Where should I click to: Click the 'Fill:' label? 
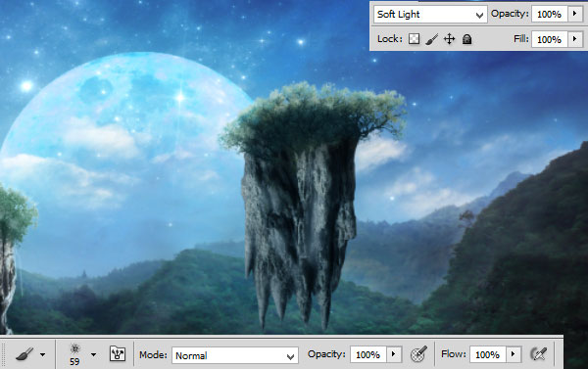[521, 38]
